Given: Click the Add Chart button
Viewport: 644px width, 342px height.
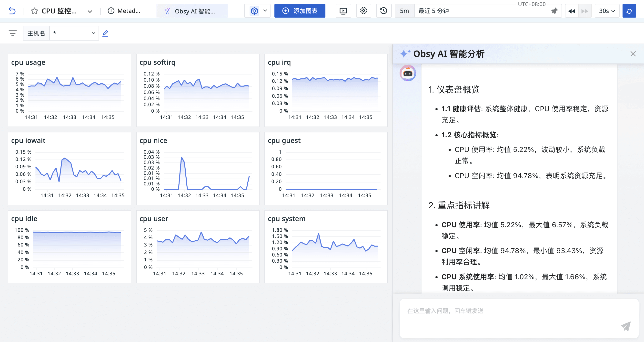Looking at the screenshot, I should pyautogui.click(x=300, y=11).
